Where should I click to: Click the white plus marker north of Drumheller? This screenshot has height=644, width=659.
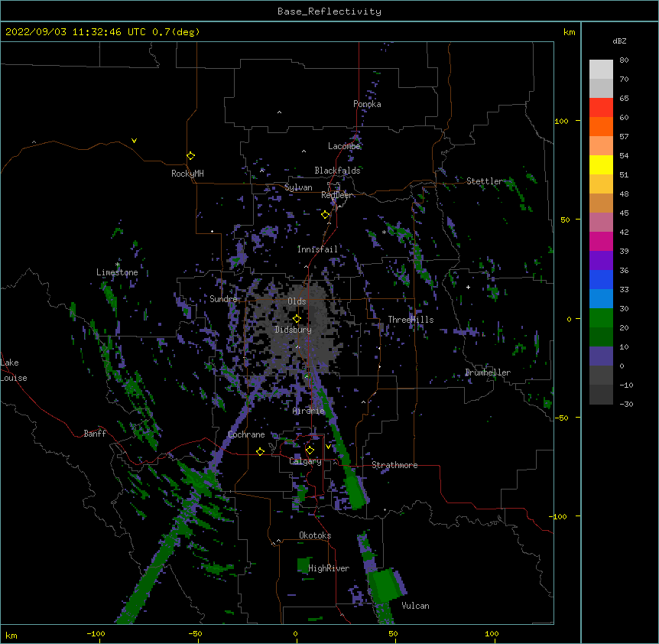point(468,287)
